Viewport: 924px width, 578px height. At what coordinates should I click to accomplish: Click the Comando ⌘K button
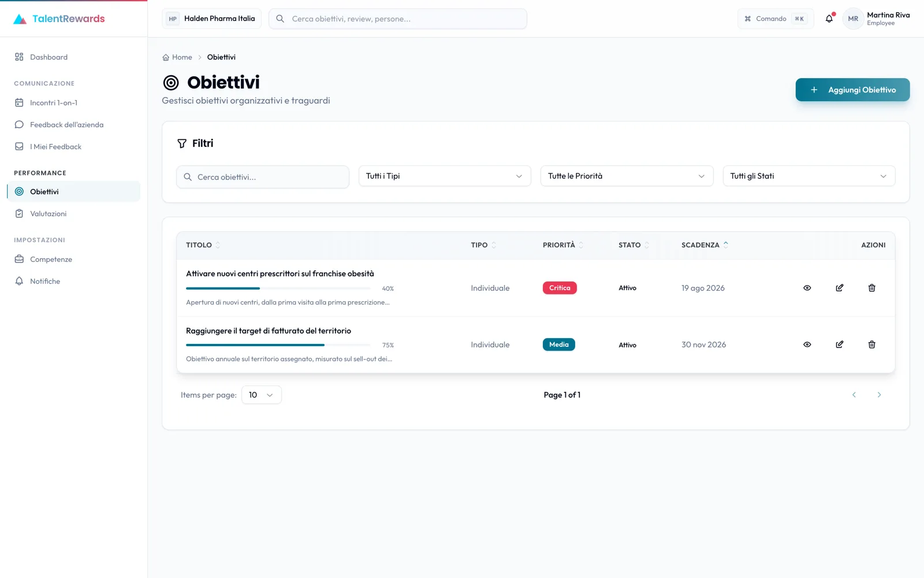776,18
